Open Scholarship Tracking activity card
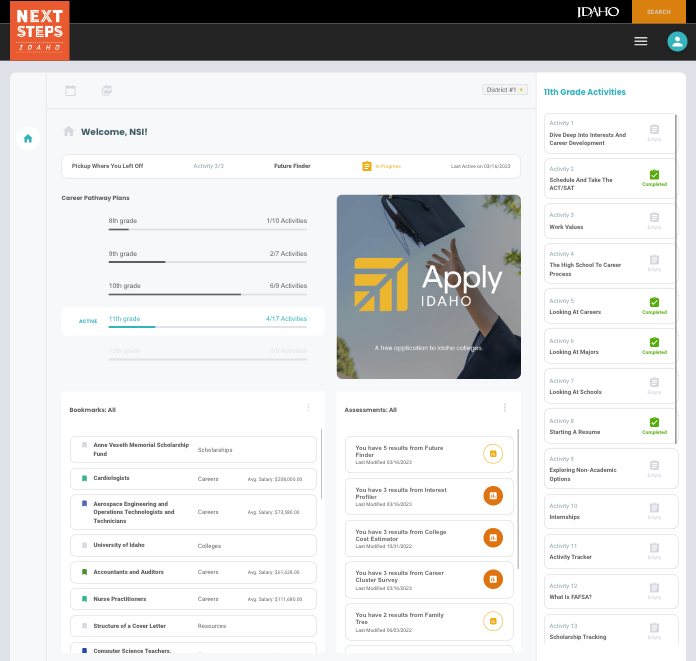Screen dimensions: 696x661 (611, 629)
